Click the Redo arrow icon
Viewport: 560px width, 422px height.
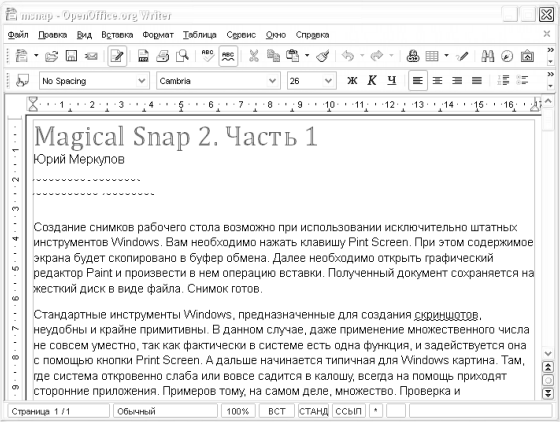377,56
